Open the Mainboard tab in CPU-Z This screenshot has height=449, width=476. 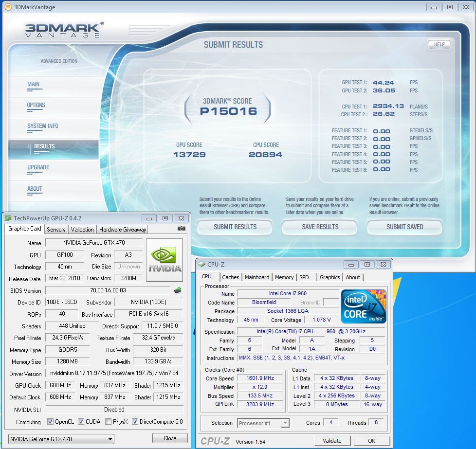(257, 277)
